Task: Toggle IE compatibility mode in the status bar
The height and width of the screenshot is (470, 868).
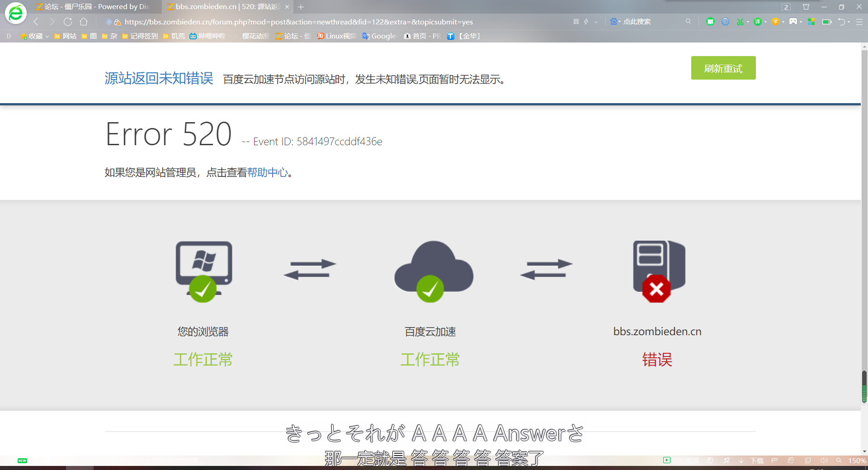Action: point(791,461)
